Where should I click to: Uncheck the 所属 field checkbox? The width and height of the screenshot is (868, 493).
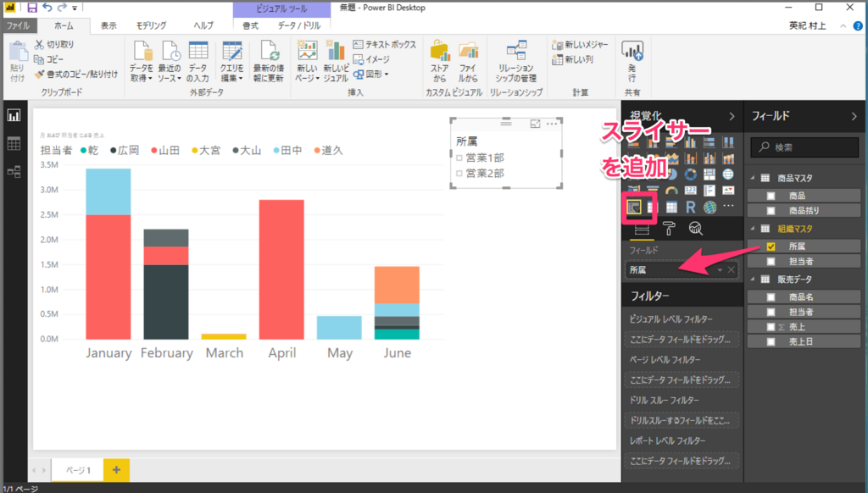tap(771, 246)
